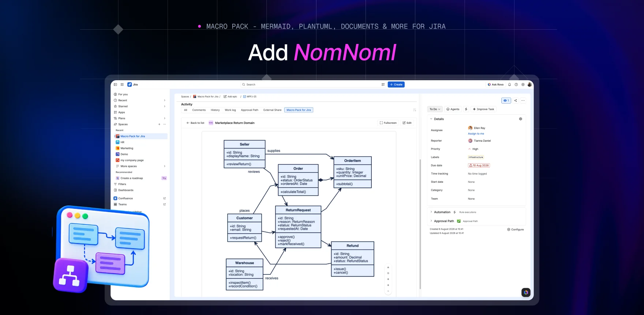
Task: Switch to the Comments activity tab
Action: click(199, 110)
